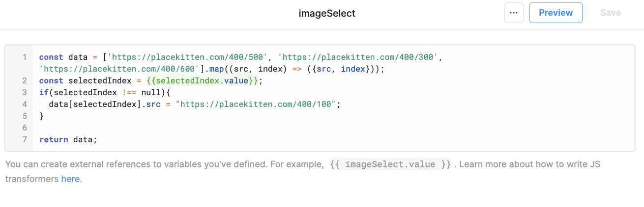
Task: Open the 'here' link about JS transformers
Action: tap(70, 179)
